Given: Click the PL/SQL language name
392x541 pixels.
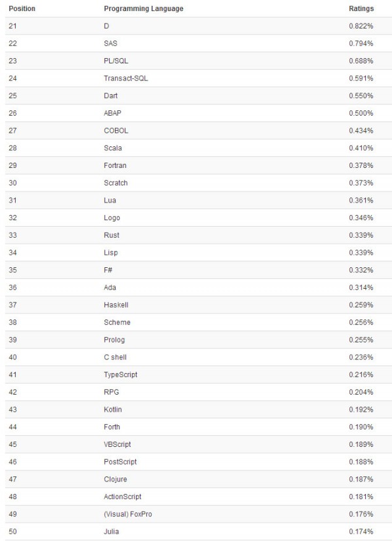Looking at the screenshot, I should [x=116, y=61].
